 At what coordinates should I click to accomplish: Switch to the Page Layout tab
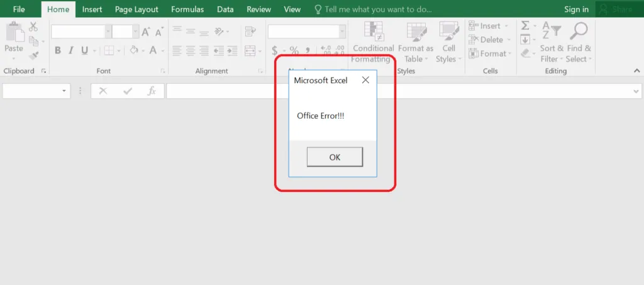click(136, 9)
